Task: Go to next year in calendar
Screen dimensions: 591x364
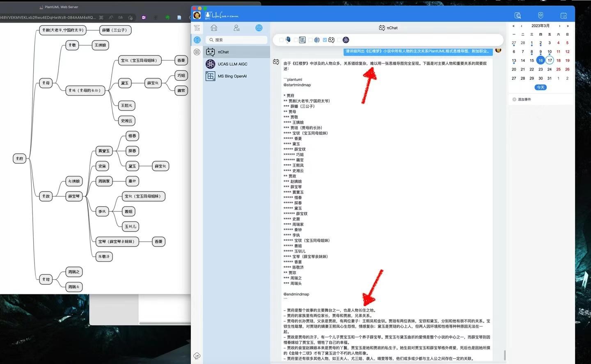Action: [x=568, y=26]
